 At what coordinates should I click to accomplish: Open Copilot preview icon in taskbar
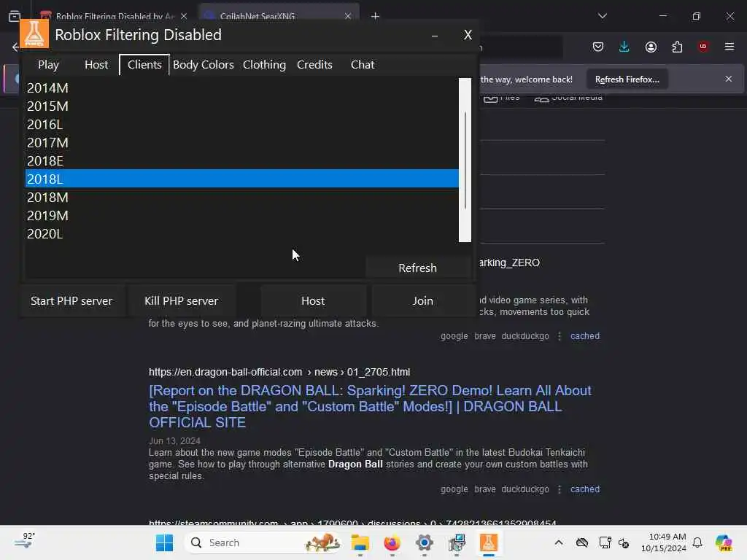pyautogui.click(x=724, y=542)
